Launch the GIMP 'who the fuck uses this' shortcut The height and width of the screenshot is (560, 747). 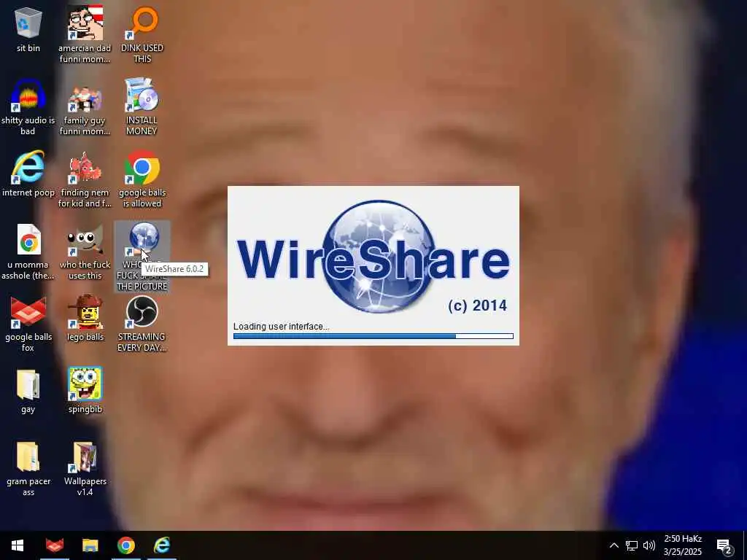tap(85, 252)
